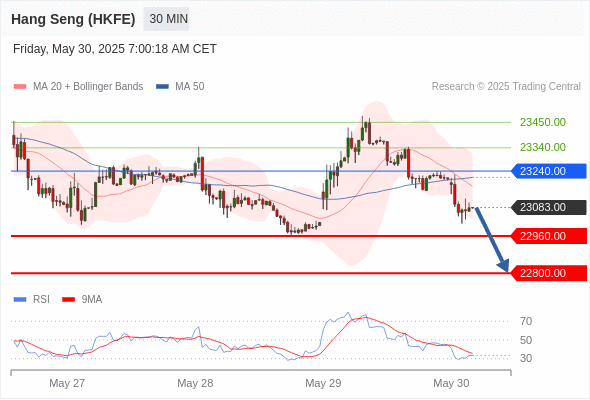Screen dimensions: 590x400
Task: Click the RSI 70 level label
Action: (x=526, y=322)
